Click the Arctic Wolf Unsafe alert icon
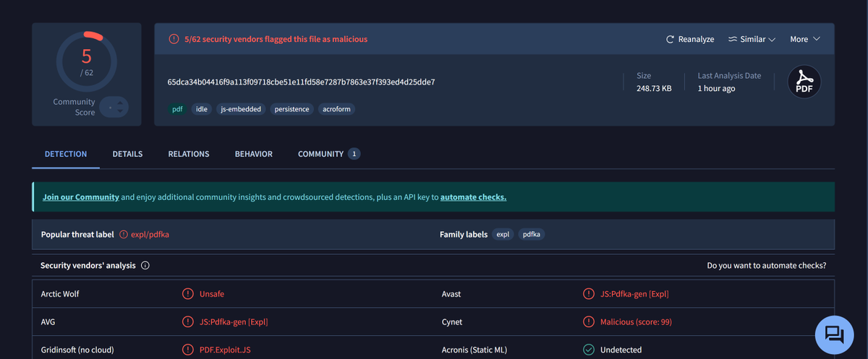Image resolution: width=868 pixels, height=359 pixels. point(187,294)
